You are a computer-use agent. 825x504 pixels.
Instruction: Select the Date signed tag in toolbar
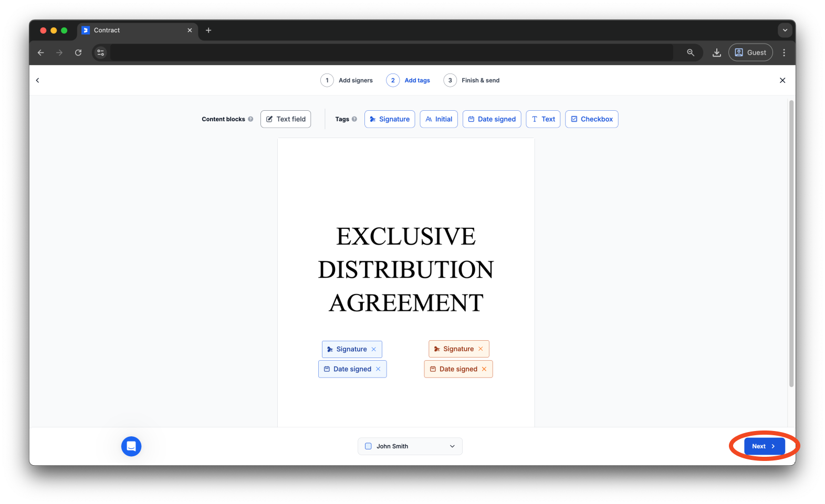(x=492, y=119)
